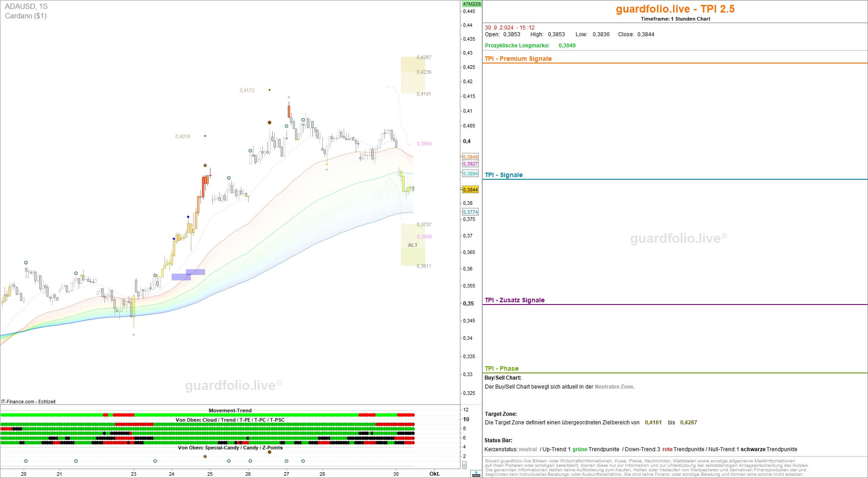Select the ADAUSD, 1S symbol title
The image size is (868, 478).
coord(26,6)
